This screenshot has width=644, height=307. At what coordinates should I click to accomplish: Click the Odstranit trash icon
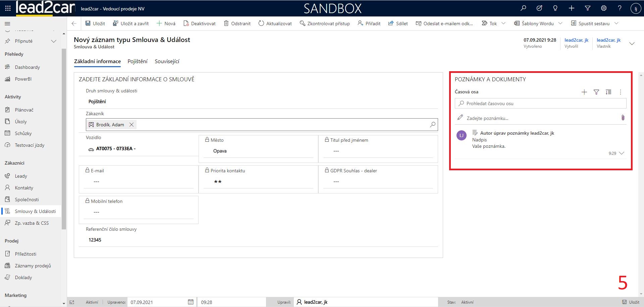point(226,24)
